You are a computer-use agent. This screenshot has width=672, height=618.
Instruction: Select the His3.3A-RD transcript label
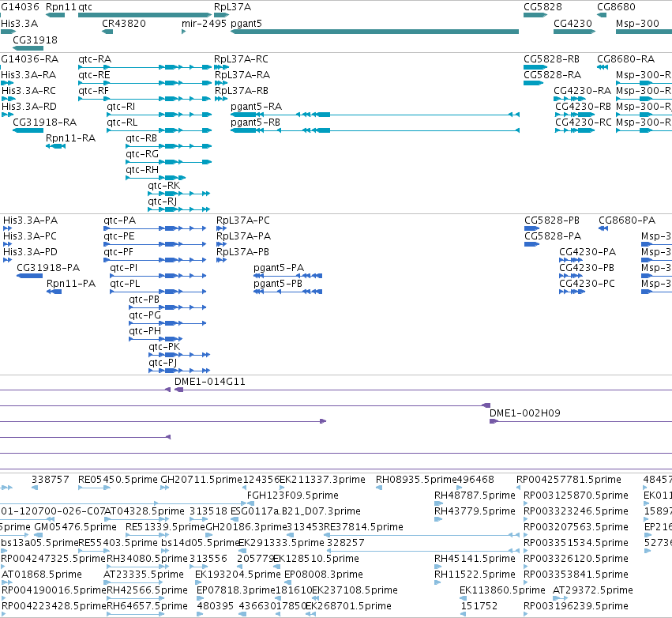pyautogui.click(x=29, y=107)
